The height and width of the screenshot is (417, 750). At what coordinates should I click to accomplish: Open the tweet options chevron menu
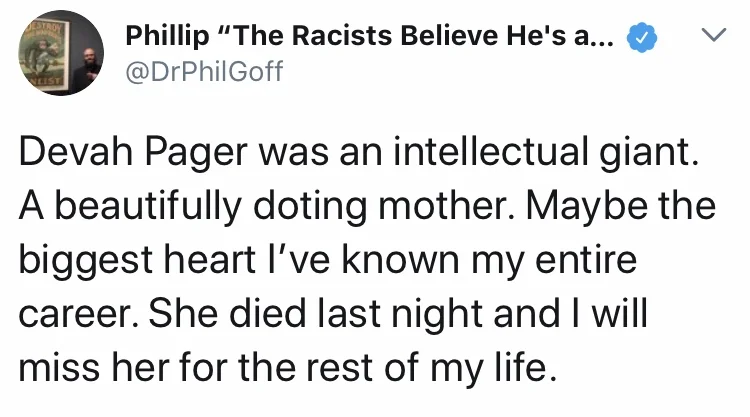tap(713, 37)
